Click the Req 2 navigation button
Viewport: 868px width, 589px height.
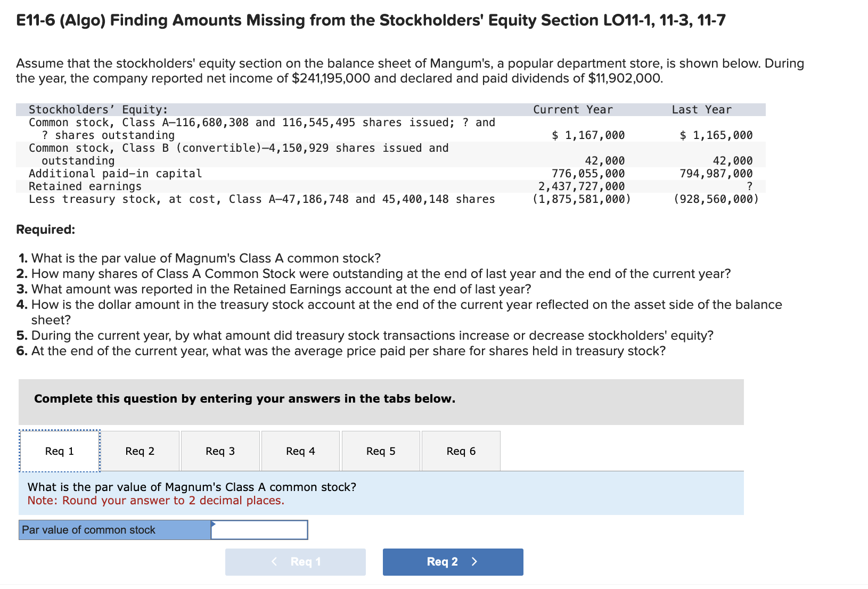point(452,561)
